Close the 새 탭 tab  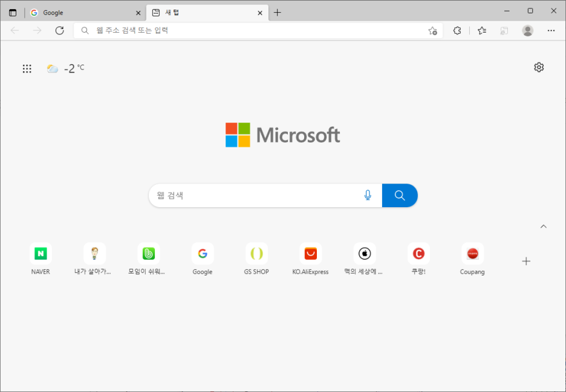tap(260, 13)
